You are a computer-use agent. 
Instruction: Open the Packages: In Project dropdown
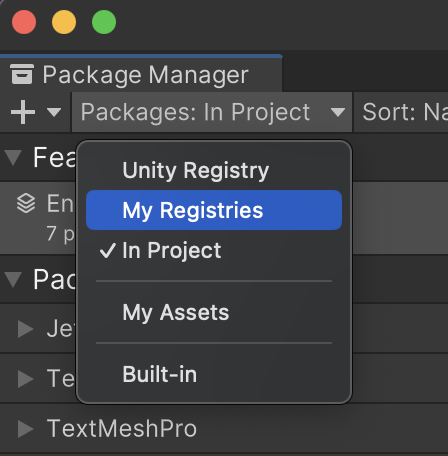click(x=212, y=112)
